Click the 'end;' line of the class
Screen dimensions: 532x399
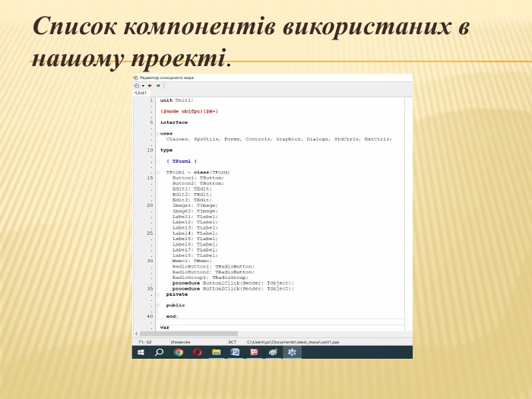(x=173, y=317)
